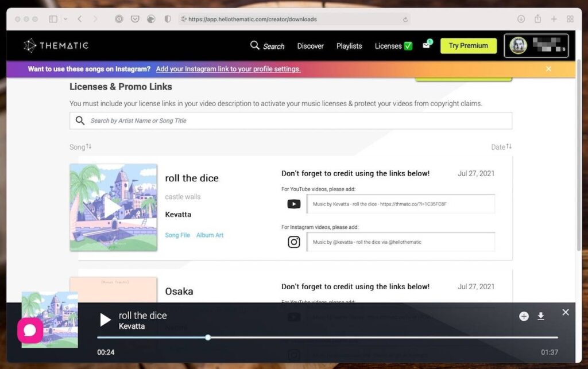Open a new Safari tab
The height and width of the screenshot is (369, 588).
pos(554,19)
